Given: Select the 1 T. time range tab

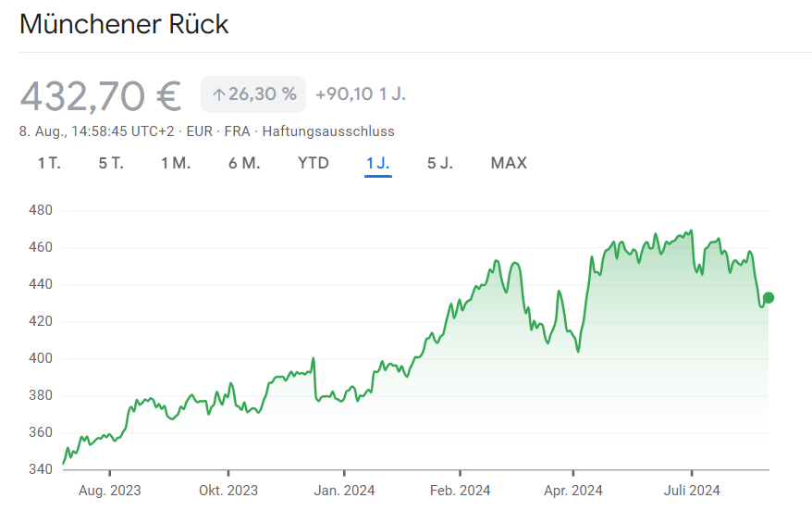Looking at the screenshot, I should pyautogui.click(x=49, y=163).
